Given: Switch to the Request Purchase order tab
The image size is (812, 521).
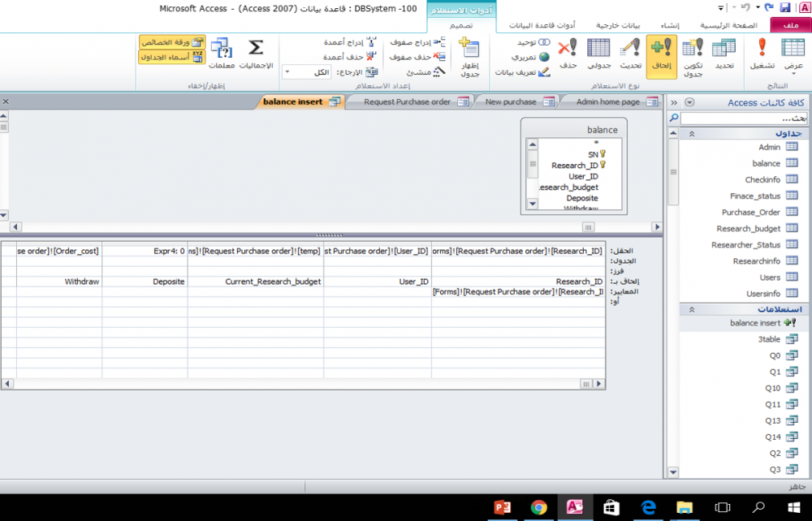Looking at the screenshot, I should coord(408,102).
